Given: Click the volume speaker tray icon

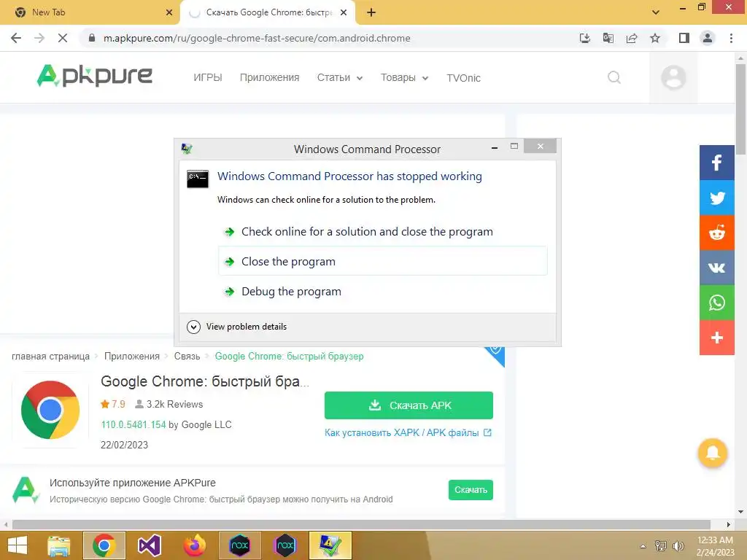Looking at the screenshot, I should tap(678, 545).
